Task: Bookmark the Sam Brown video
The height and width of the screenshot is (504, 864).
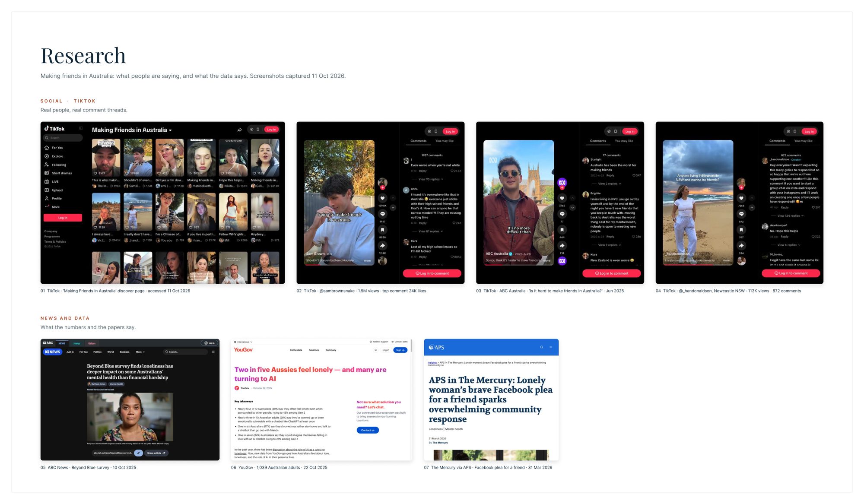Action: tap(382, 230)
